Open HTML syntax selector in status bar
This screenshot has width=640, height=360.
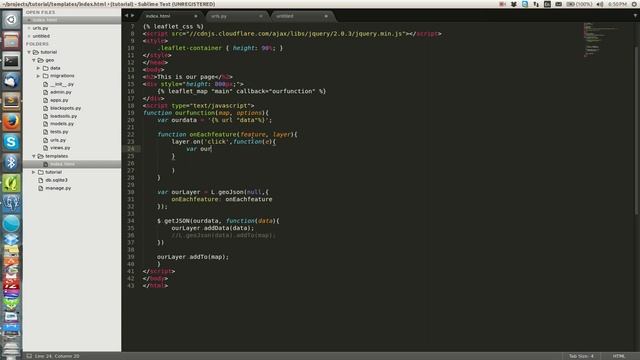pos(619,356)
